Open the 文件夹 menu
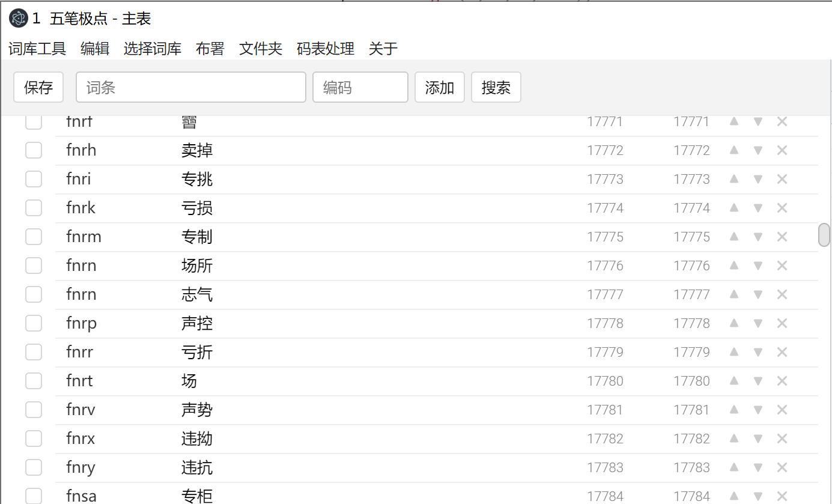The height and width of the screenshot is (504, 832). point(260,49)
